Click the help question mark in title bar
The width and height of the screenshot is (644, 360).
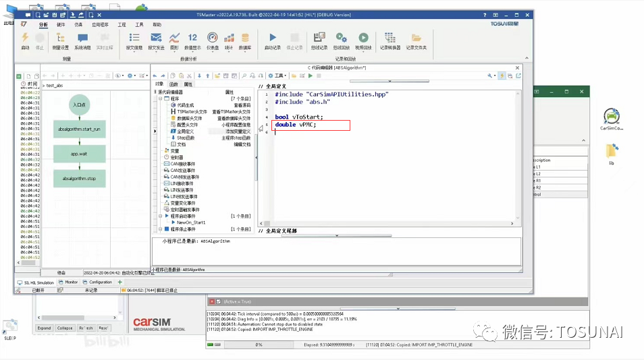(x=485, y=15)
